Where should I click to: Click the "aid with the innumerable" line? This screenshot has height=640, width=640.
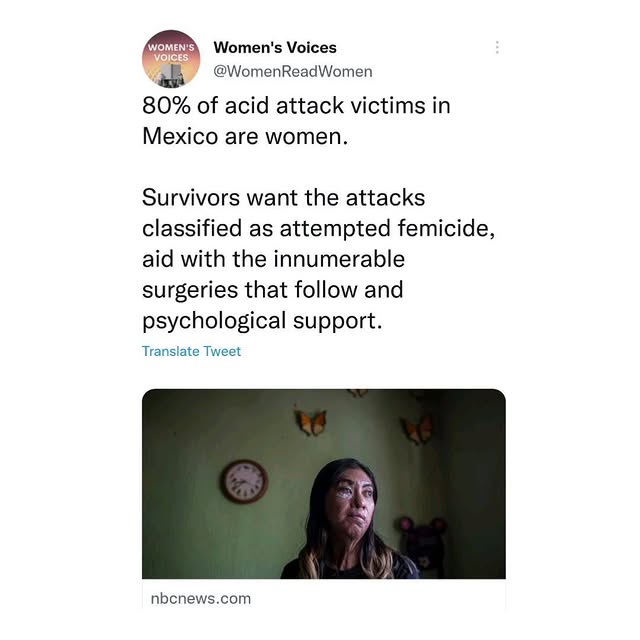(x=273, y=259)
